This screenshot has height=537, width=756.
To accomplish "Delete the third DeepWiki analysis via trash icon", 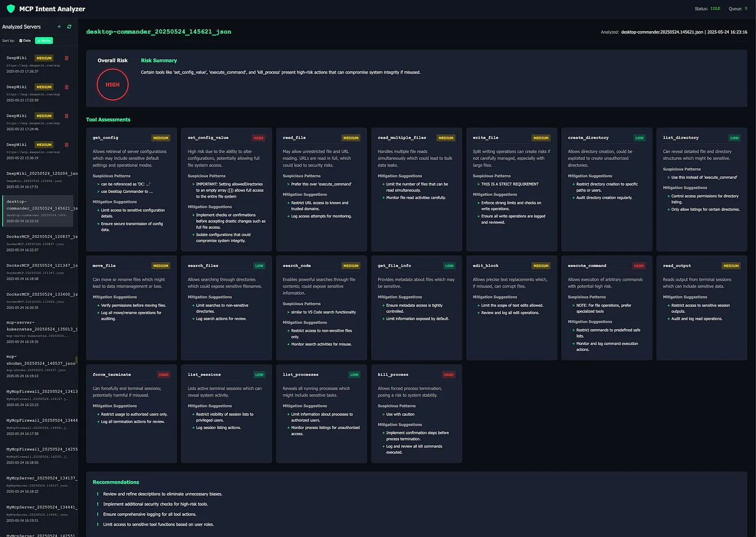I will 66,116.
